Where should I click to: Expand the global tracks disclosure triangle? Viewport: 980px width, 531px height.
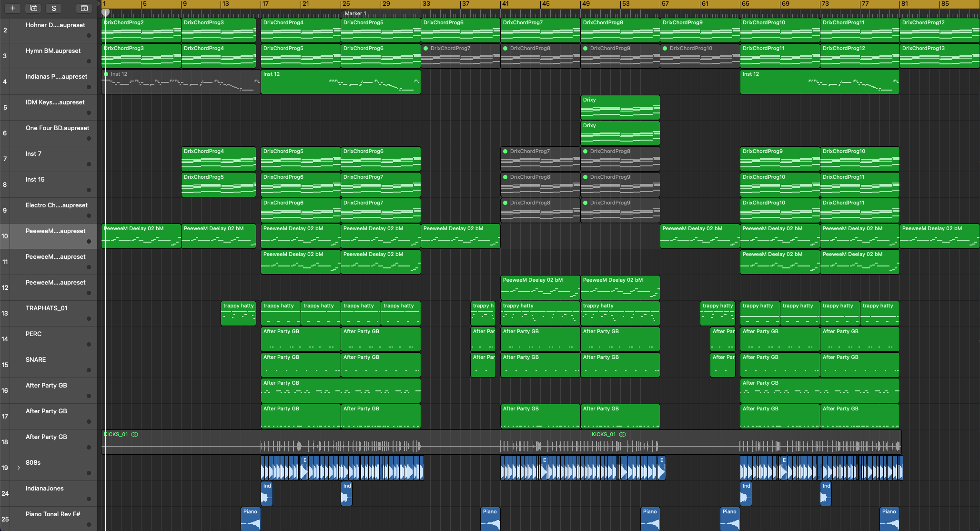[99, 4]
